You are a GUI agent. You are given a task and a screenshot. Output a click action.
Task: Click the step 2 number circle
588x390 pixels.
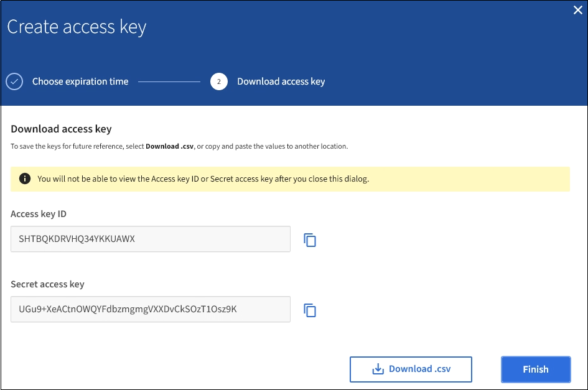218,81
